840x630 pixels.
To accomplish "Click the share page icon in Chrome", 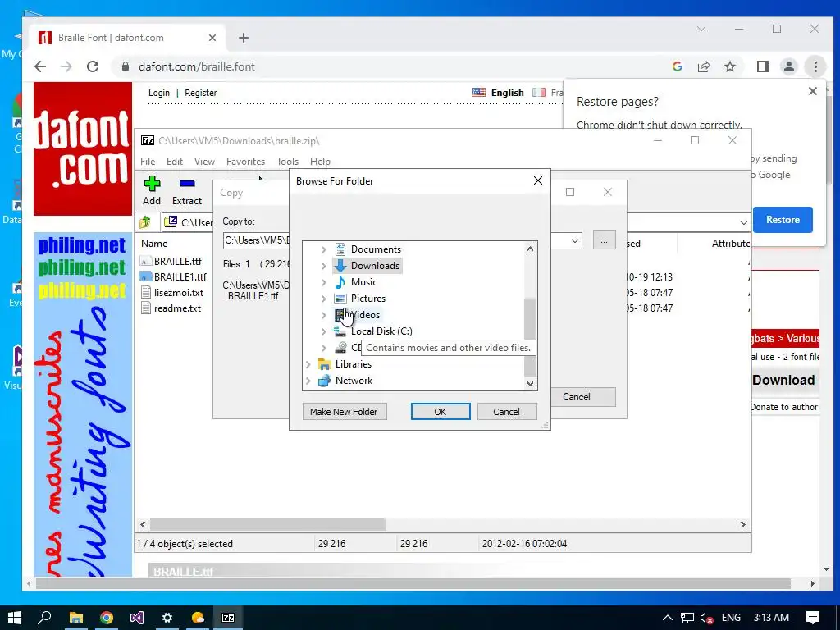I will tap(703, 66).
